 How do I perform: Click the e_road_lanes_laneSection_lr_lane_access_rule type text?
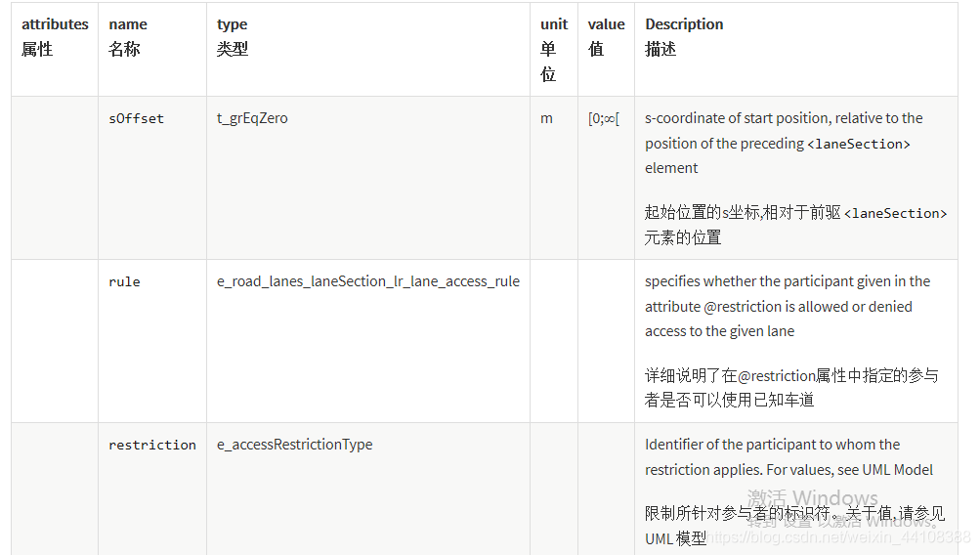click(x=368, y=281)
